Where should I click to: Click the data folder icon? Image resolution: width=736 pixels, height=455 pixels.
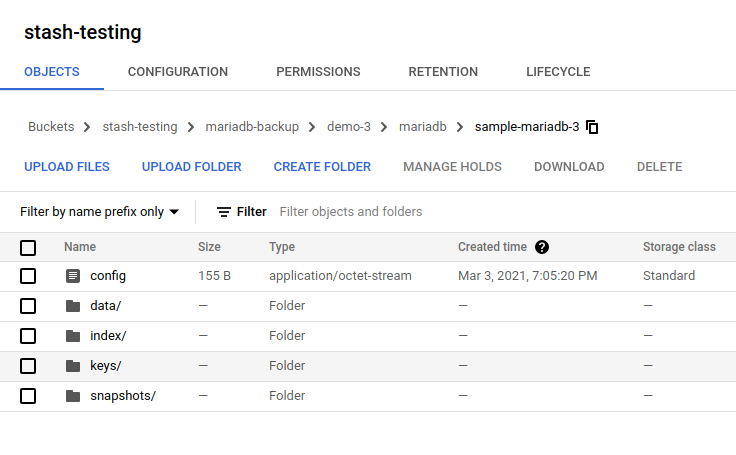(72, 306)
